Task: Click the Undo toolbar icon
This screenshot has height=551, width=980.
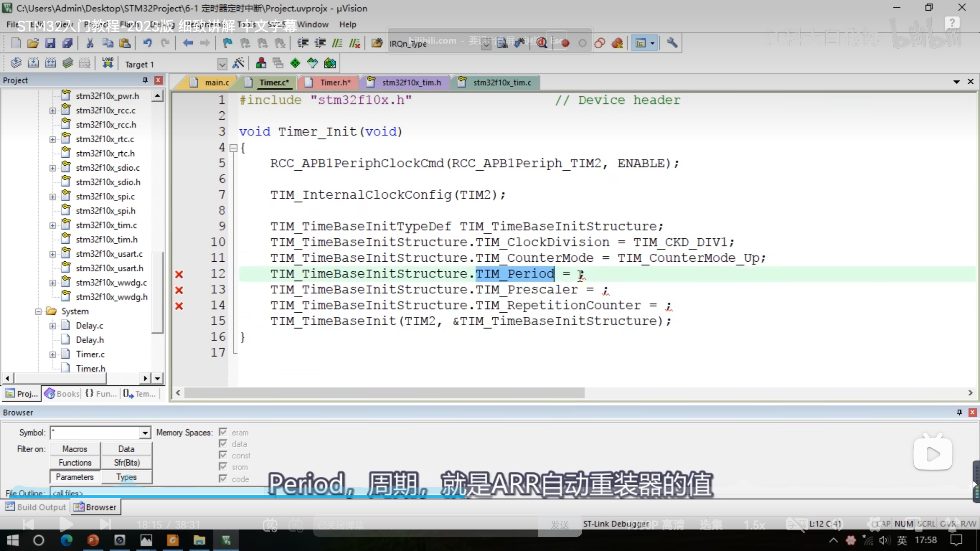Action: 147,43
